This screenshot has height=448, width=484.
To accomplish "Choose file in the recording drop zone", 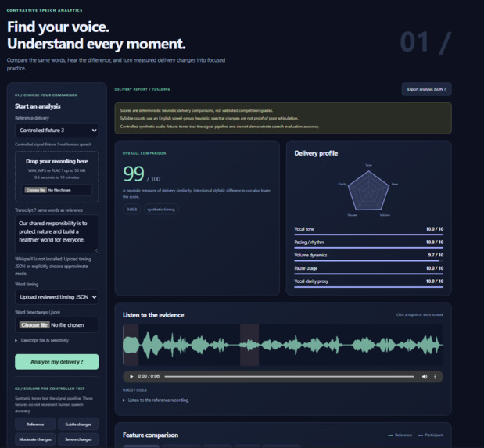I will point(35,190).
